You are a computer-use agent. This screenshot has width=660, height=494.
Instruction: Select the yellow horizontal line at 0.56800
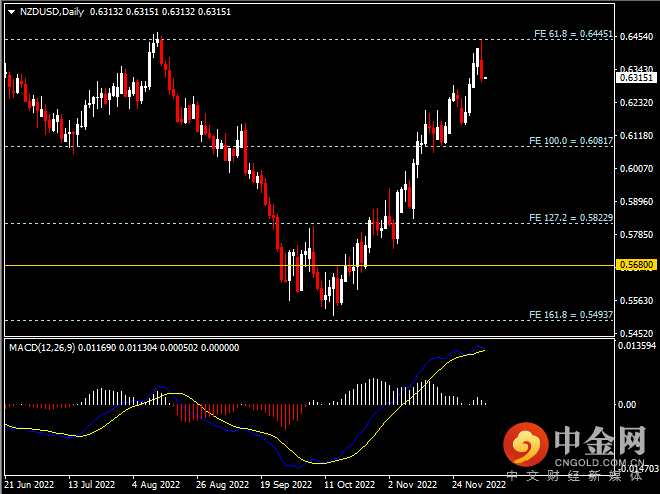tap(300, 265)
